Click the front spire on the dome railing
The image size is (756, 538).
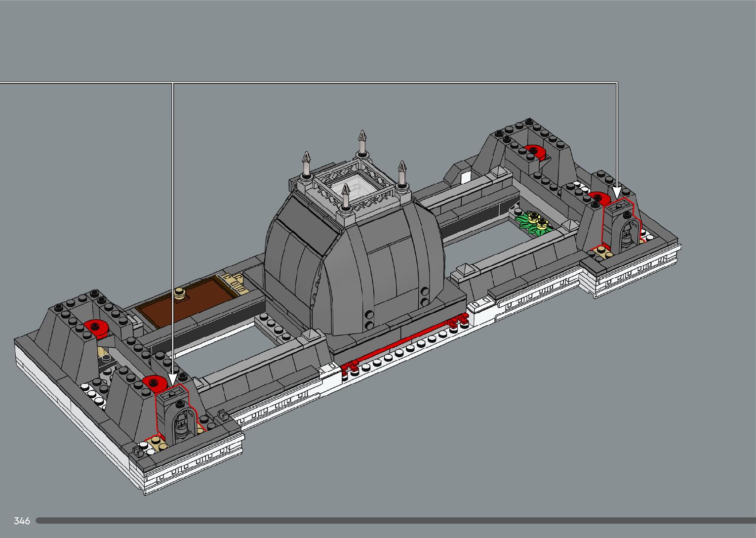pos(346,197)
